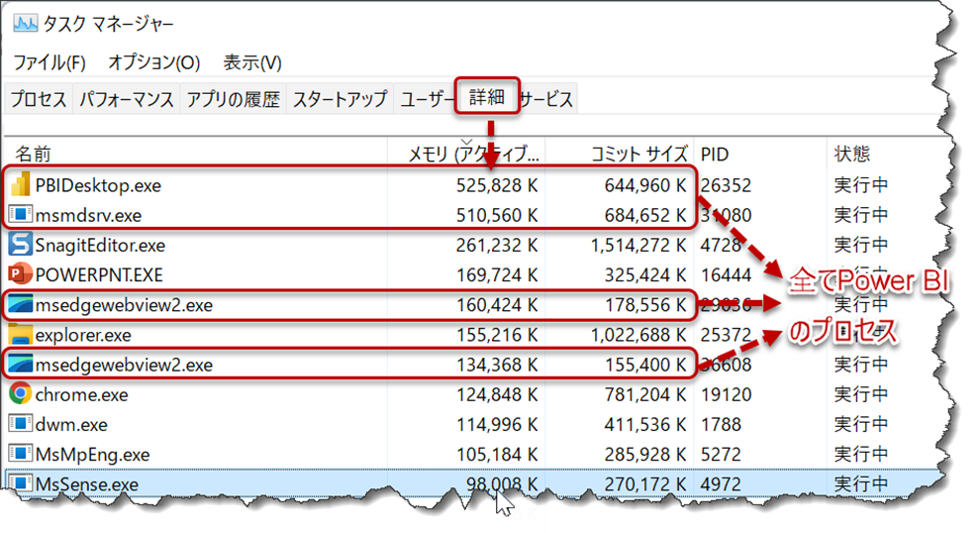Switch to the スタートアップ tab
The height and width of the screenshot is (533, 980).
340,99
